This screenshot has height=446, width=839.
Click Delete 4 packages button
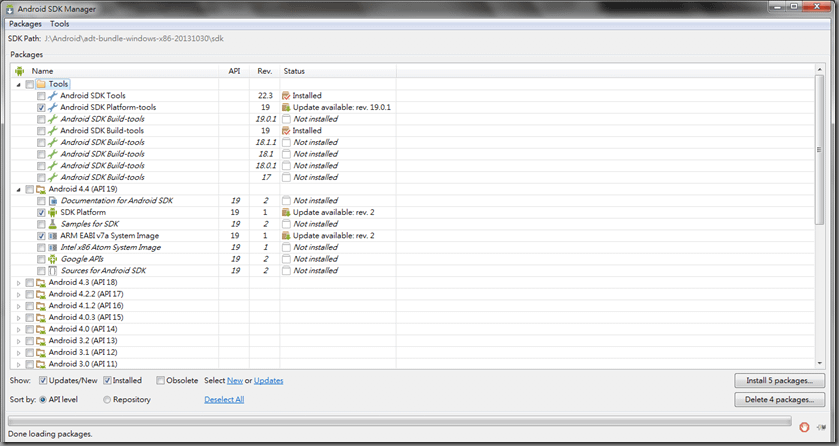[x=780, y=399]
